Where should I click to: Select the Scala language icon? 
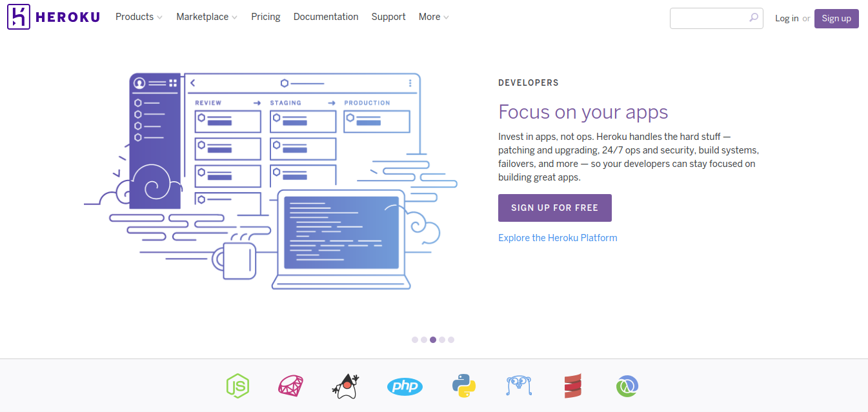pos(572,386)
